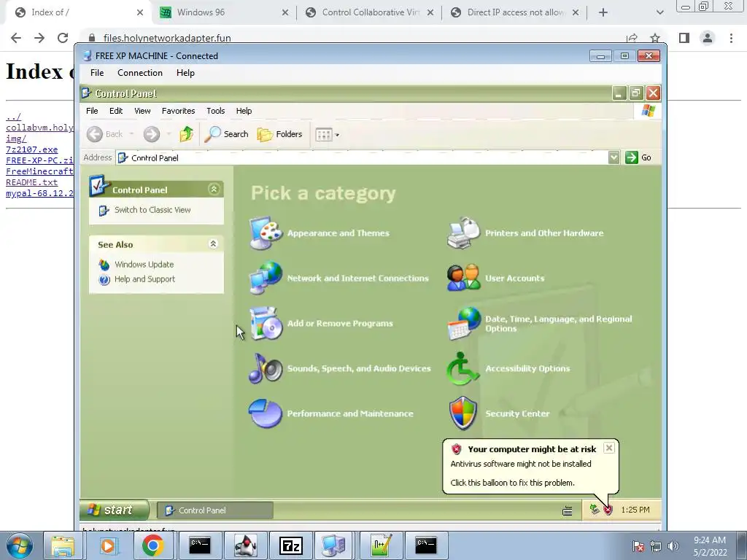
Task: Click Control Panel XP taskbar button
Action: (215, 510)
